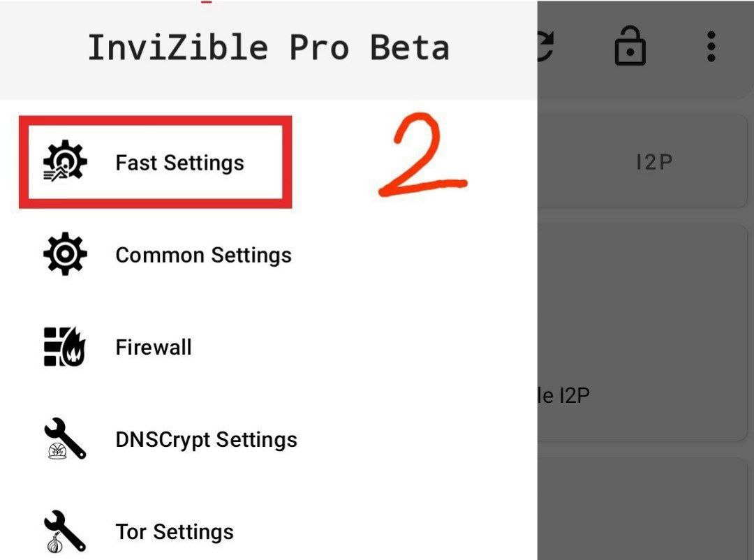Click the I2P label button
This screenshot has width=754, height=560.
[x=654, y=161]
